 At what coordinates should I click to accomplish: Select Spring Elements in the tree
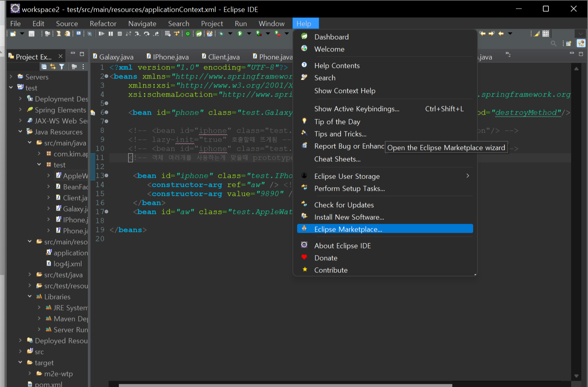pos(56,110)
